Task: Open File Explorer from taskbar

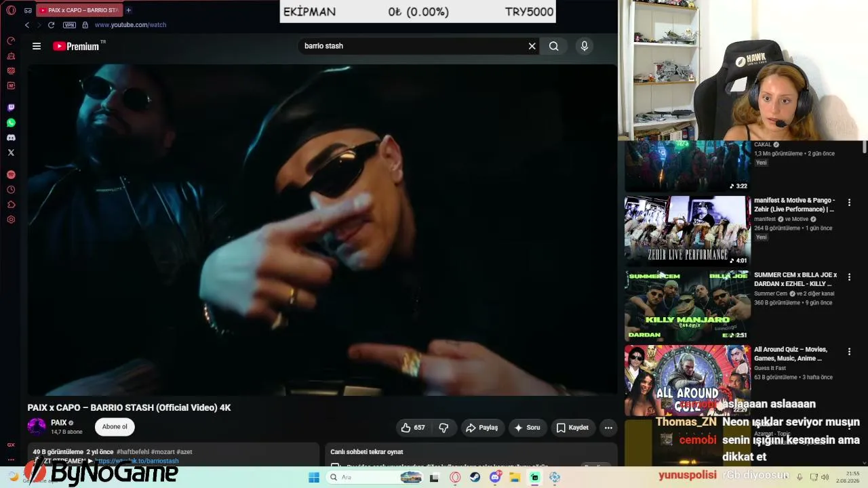Action: tap(515, 477)
